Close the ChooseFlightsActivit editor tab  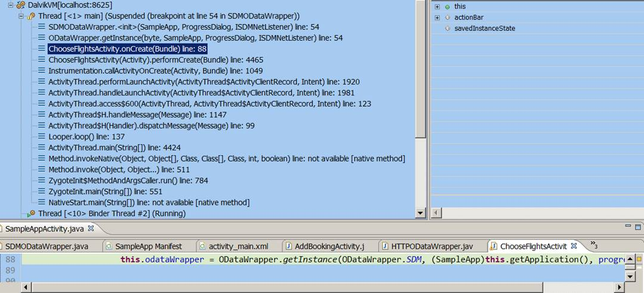574,246
